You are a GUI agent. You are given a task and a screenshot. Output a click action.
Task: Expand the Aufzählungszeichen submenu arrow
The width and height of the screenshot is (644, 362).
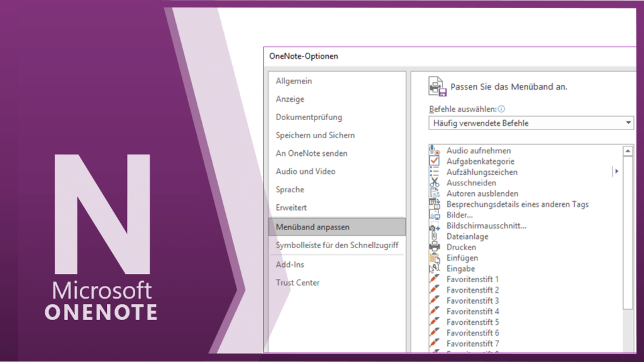(616, 172)
